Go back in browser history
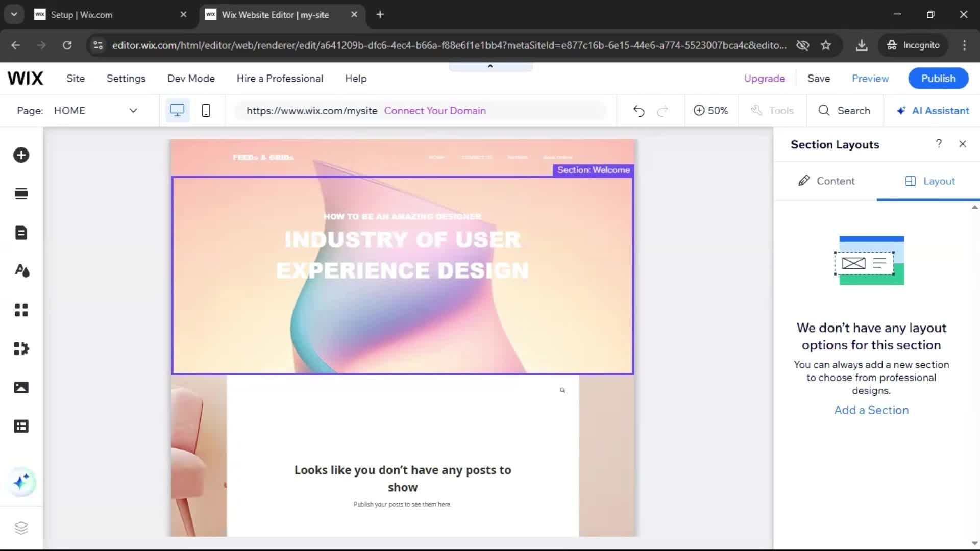The width and height of the screenshot is (980, 551). pyautogui.click(x=15, y=45)
